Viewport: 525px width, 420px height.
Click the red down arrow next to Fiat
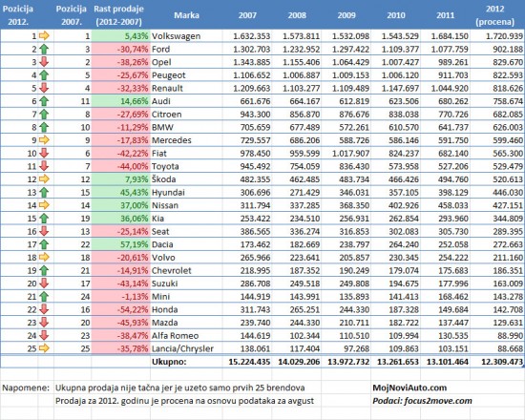(44, 153)
